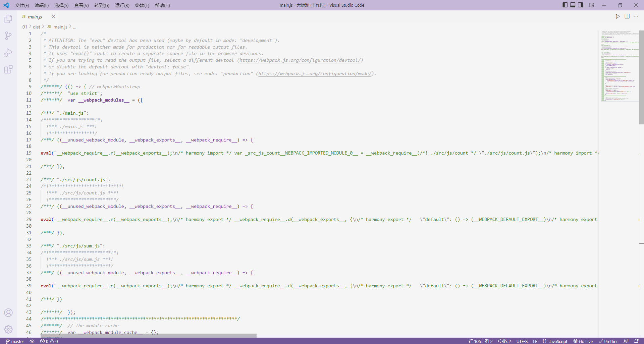The height and width of the screenshot is (344, 644).
Task: Toggle the secondary sidebar visibility
Action: 581,5
